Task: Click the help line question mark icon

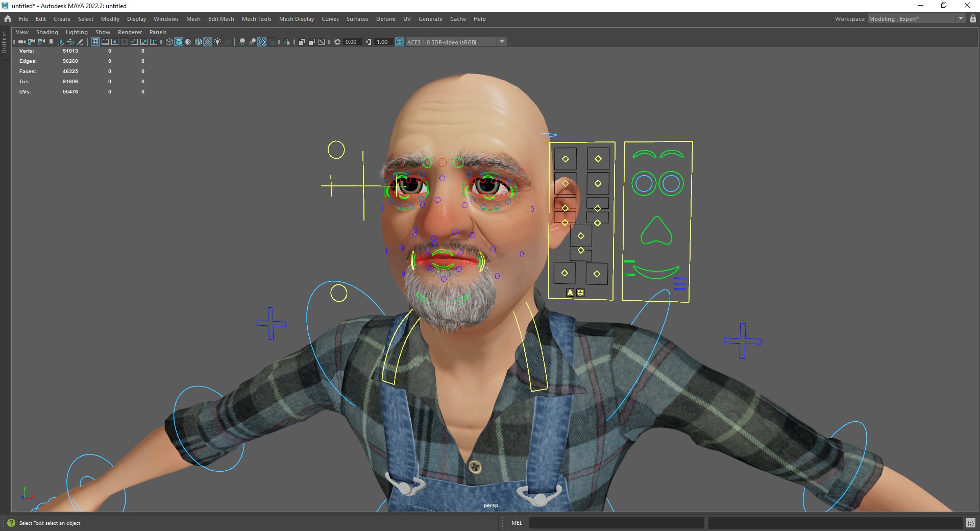Action: click(x=11, y=523)
